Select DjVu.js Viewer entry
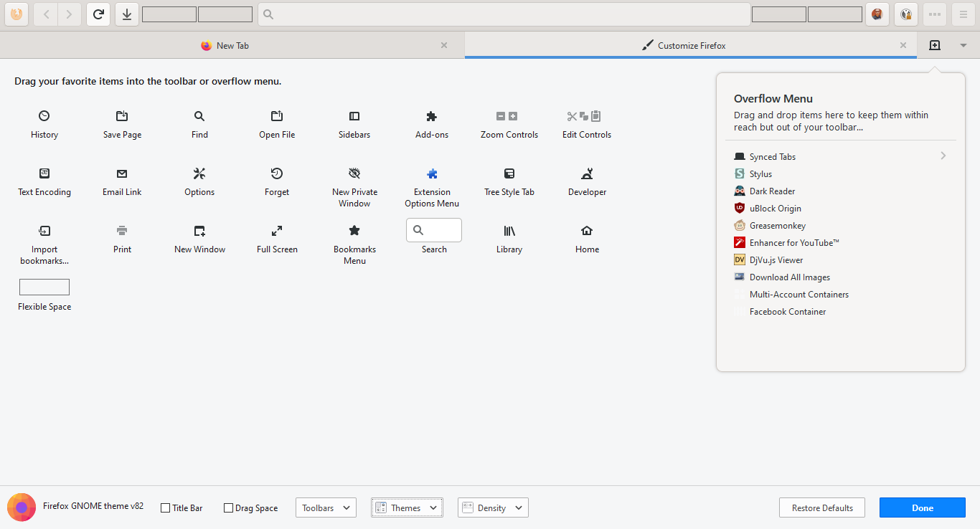980x529 pixels. click(841, 259)
